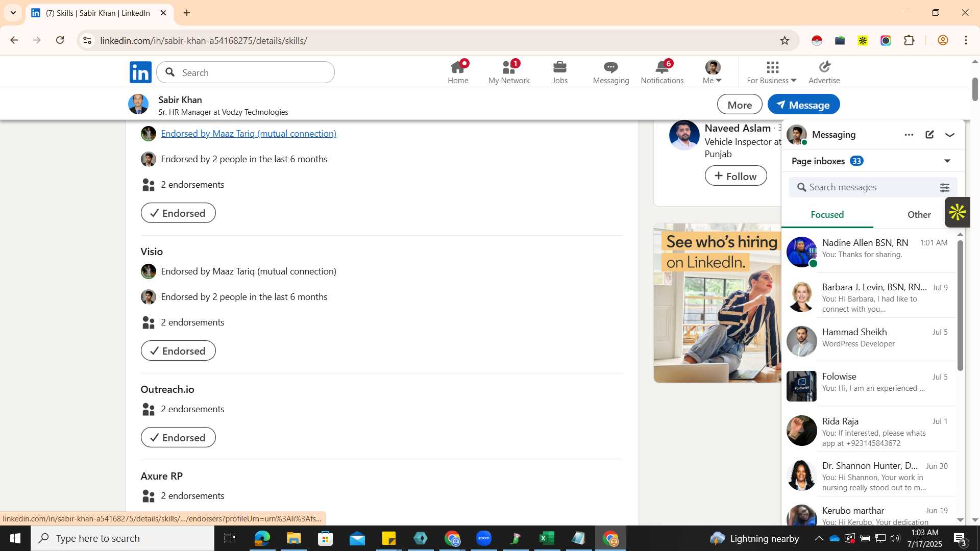The image size is (980, 551).
Task: Click the messaging list scrollbar
Action: pos(960,305)
